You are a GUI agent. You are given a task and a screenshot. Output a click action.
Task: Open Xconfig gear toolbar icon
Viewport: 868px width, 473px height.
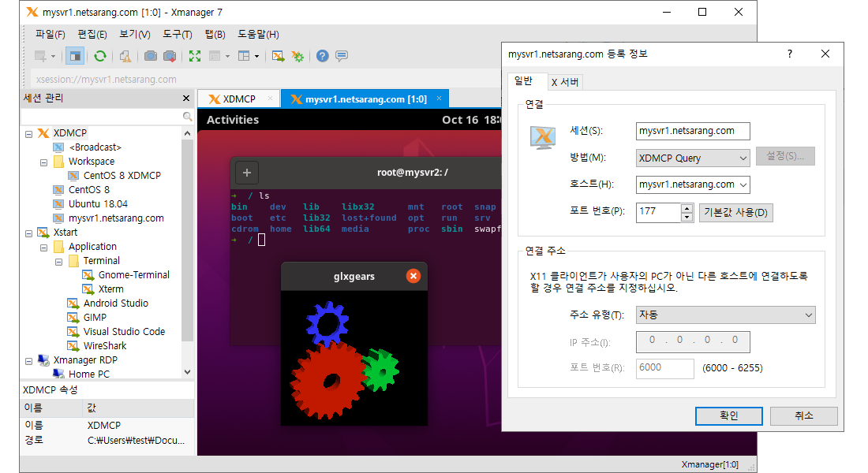point(297,56)
